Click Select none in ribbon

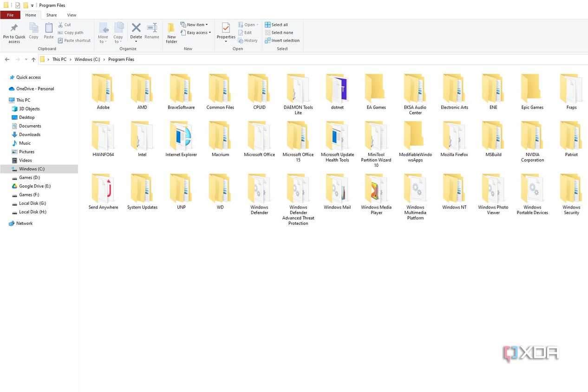[x=279, y=33]
